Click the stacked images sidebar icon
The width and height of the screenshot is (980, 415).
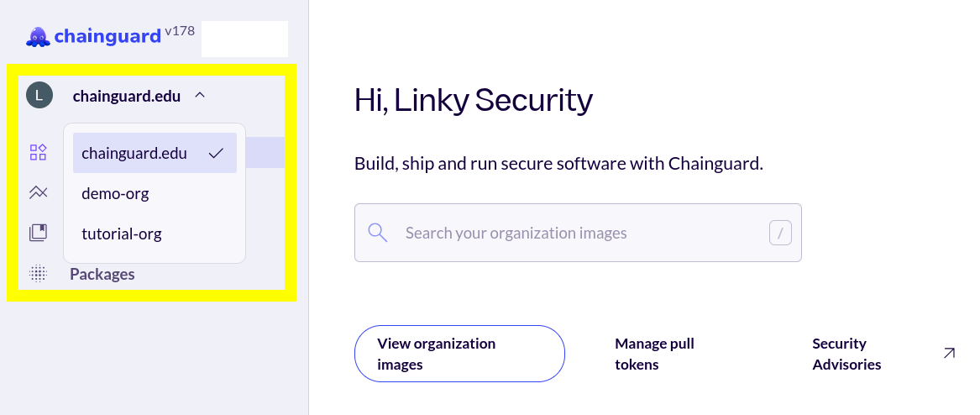point(38,233)
